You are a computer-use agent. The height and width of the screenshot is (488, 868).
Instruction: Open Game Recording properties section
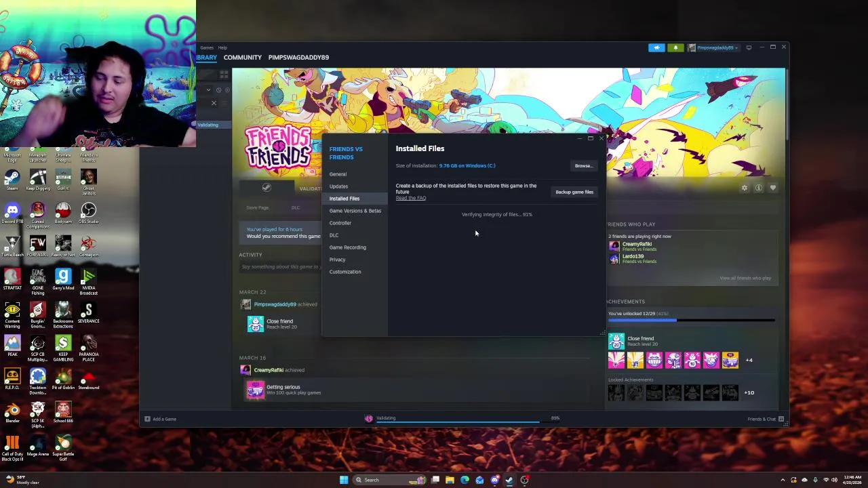tap(348, 247)
